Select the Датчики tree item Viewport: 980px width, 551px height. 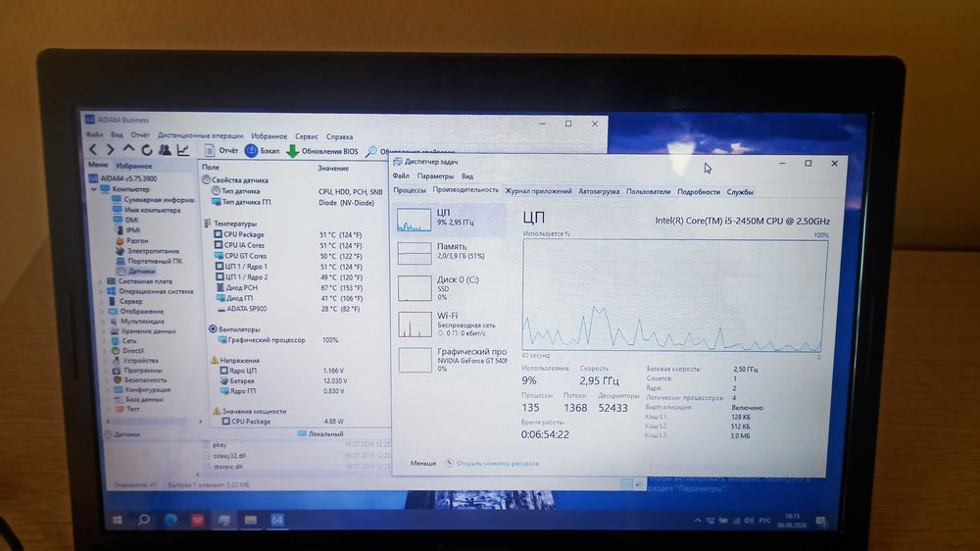(135, 271)
